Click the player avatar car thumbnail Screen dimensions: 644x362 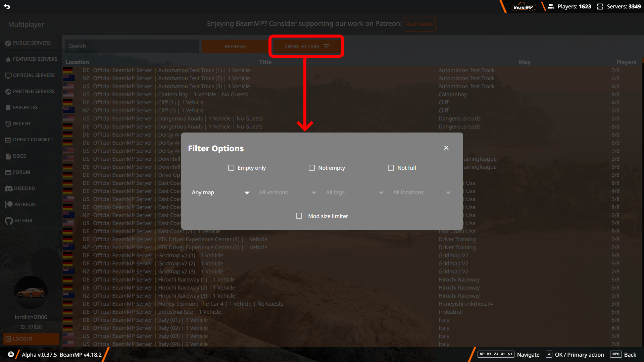pyautogui.click(x=31, y=293)
